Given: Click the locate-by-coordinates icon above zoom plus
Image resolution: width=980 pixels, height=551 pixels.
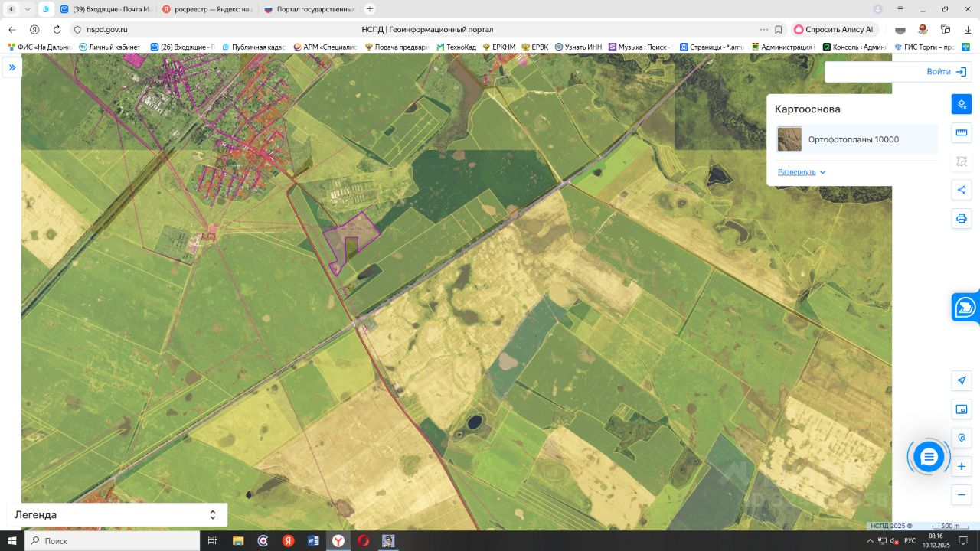Looking at the screenshot, I should [x=962, y=438].
